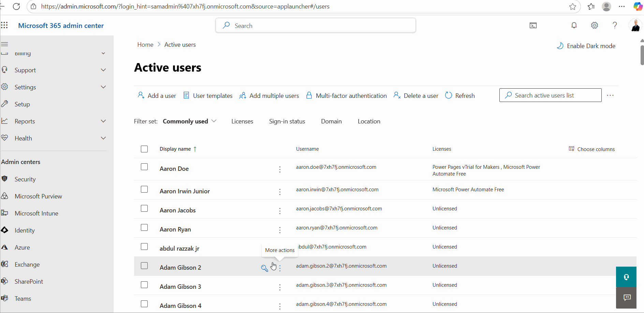
Task: Click the notifications bell icon
Action: click(574, 25)
